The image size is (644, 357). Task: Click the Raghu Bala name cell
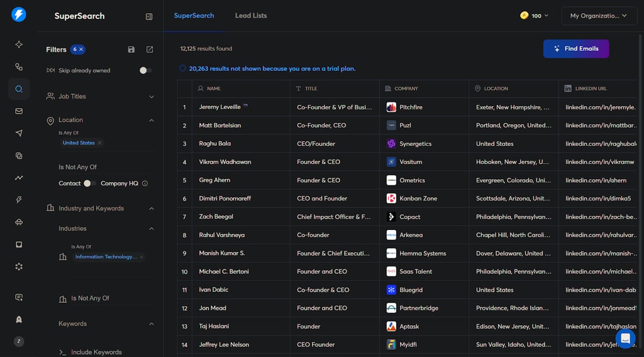(215, 144)
